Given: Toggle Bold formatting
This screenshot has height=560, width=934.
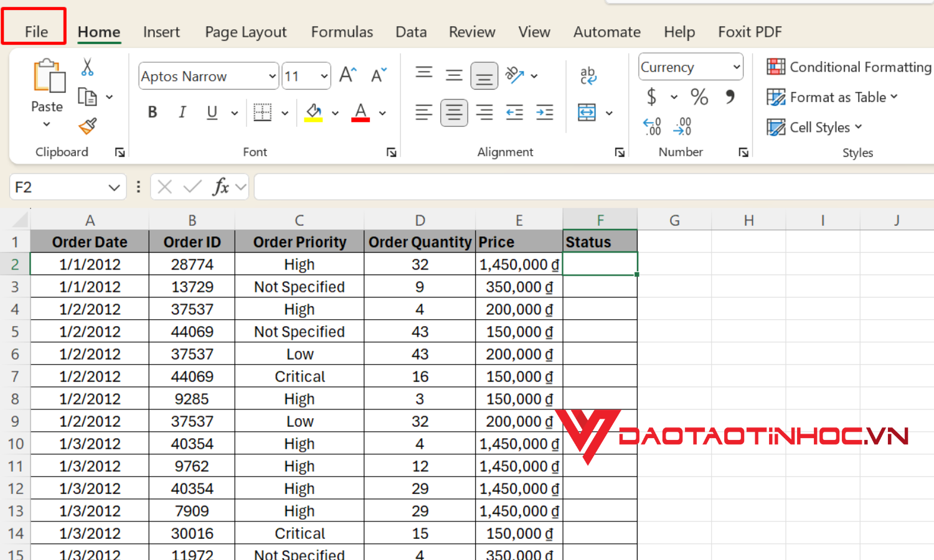Looking at the screenshot, I should click(152, 113).
